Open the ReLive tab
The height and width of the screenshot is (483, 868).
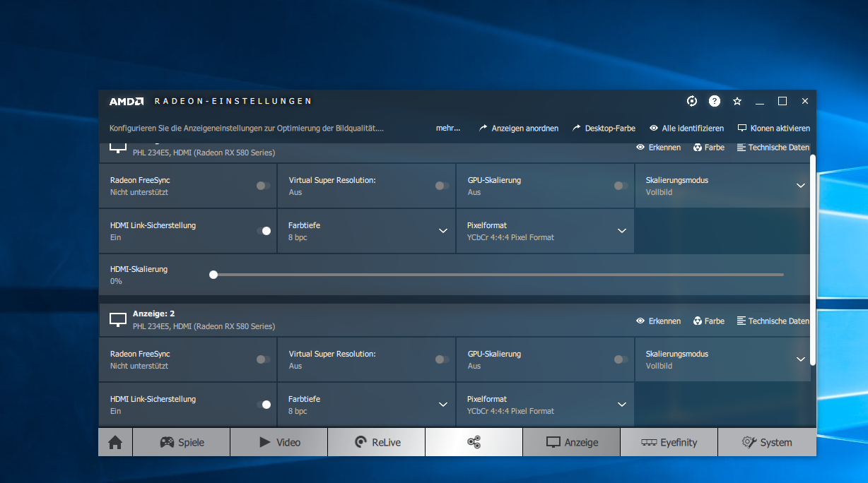click(376, 442)
